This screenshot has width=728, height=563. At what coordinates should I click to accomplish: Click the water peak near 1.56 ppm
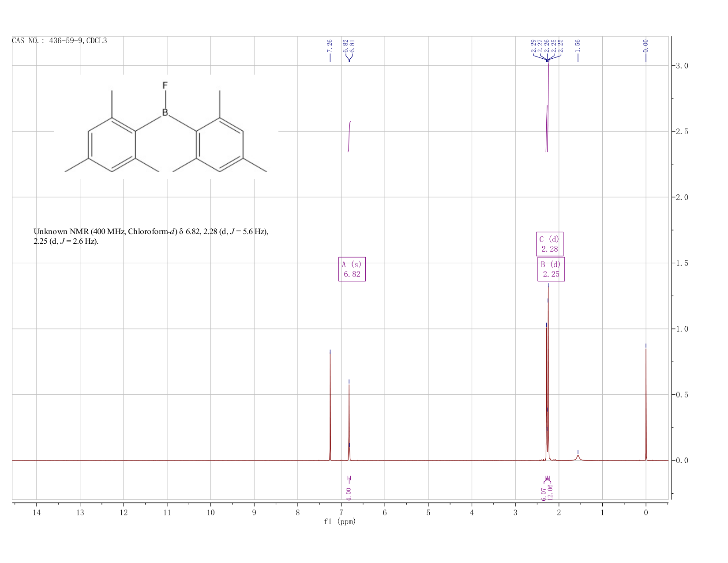pyautogui.click(x=578, y=457)
